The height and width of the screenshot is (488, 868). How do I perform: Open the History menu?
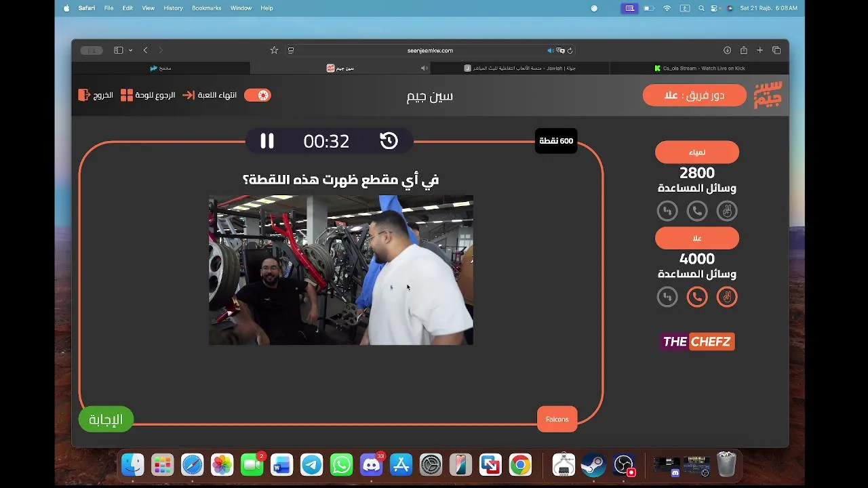point(173,8)
